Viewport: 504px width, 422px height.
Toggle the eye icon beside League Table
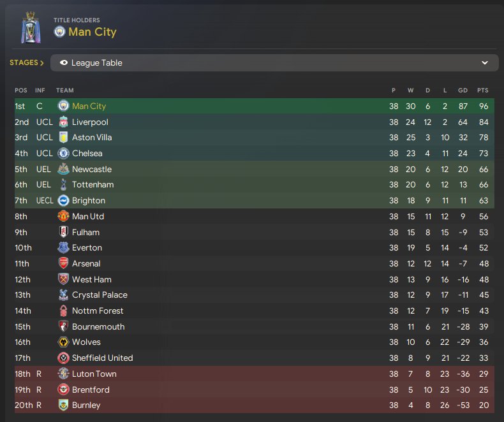click(x=64, y=63)
